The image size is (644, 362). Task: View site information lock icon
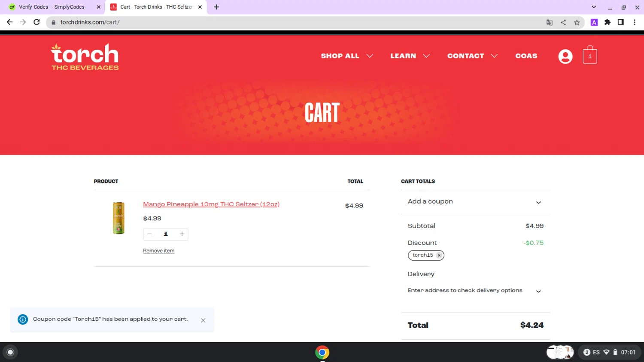click(x=54, y=22)
